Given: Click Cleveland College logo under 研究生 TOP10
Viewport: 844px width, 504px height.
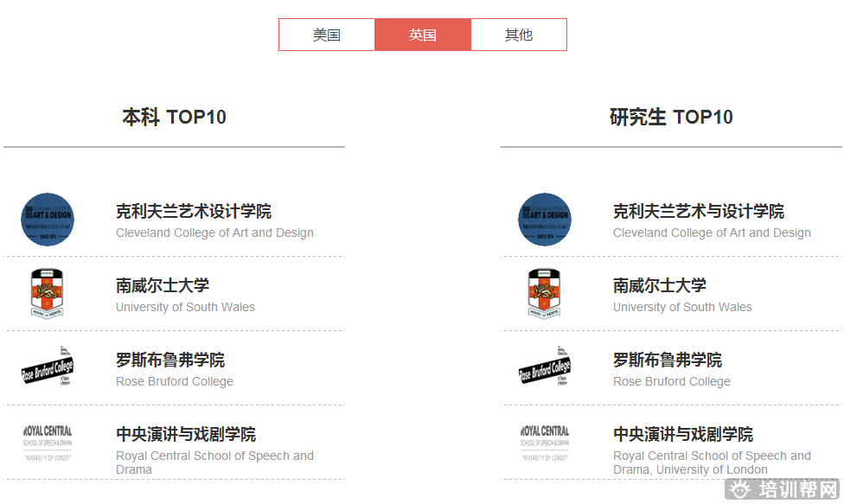Looking at the screenshot, I should [x=545, y=220].
